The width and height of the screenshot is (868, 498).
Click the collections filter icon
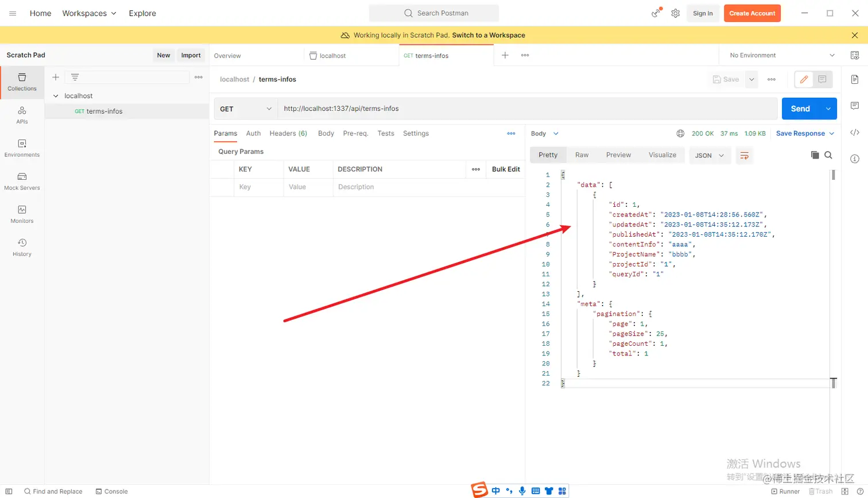(x=75, y=77)
